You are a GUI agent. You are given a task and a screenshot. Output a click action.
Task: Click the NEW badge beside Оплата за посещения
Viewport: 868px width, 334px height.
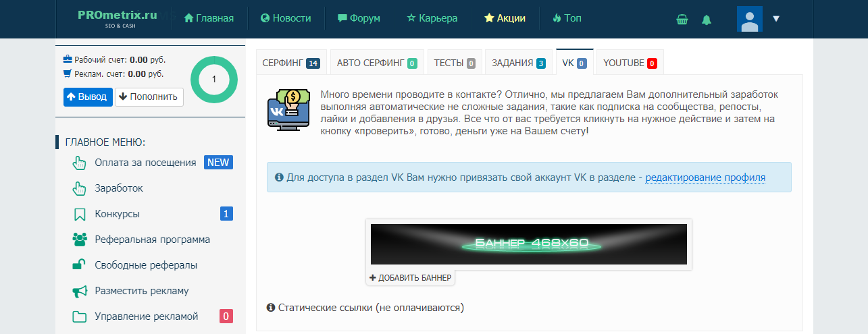point(218,163)
